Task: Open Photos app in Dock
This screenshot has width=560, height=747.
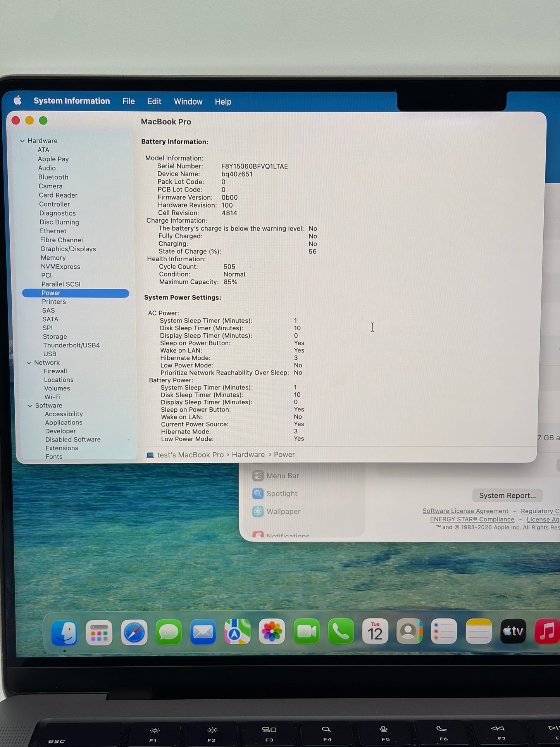Action: tap(272, 631)
